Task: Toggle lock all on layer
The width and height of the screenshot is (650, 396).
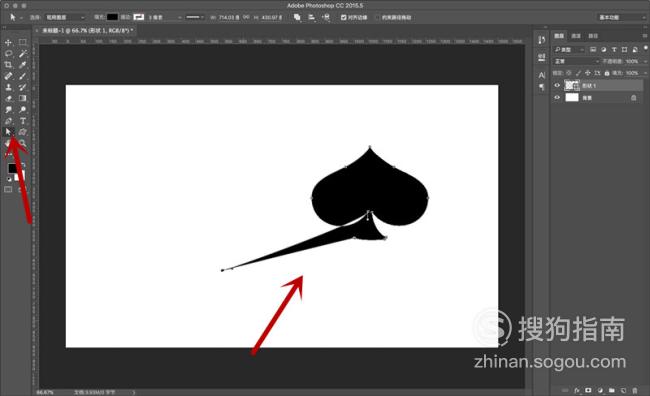Action: (x=606, y=73)
